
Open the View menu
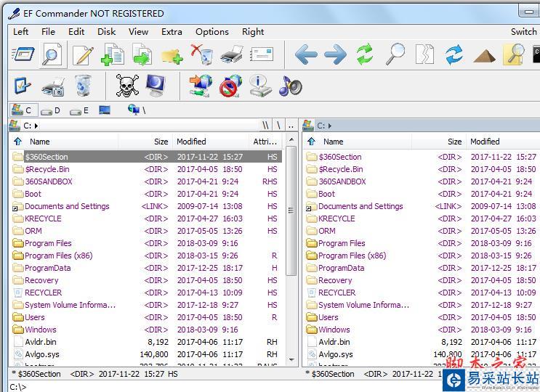click(138, 32)
